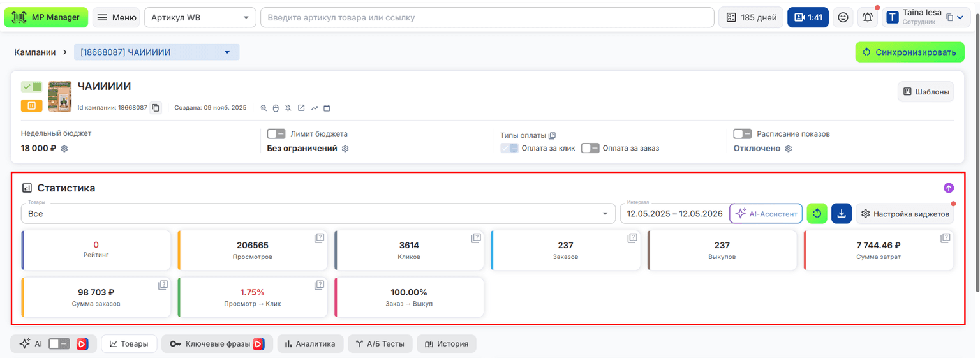980x358 pixels.
Task: Click the muted bell icon in campaign header
Action: tap(288, 108)
